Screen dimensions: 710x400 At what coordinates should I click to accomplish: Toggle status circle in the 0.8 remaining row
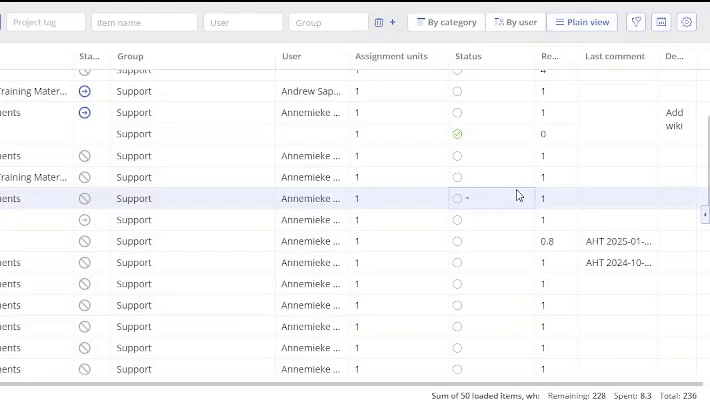point(457,241)
